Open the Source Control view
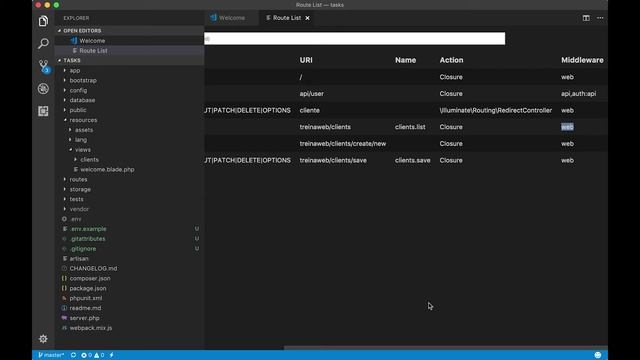This screenshot has height=360, width=640. [43, 66]
